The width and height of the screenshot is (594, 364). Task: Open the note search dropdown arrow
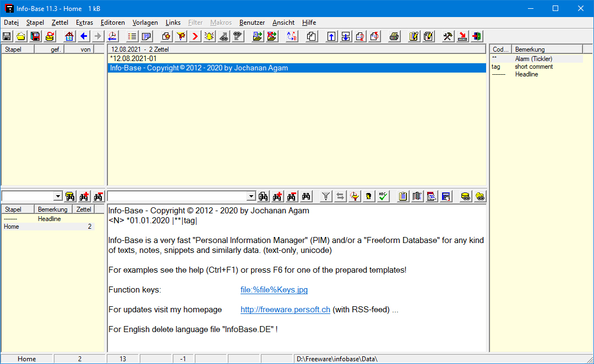(251, 196)
